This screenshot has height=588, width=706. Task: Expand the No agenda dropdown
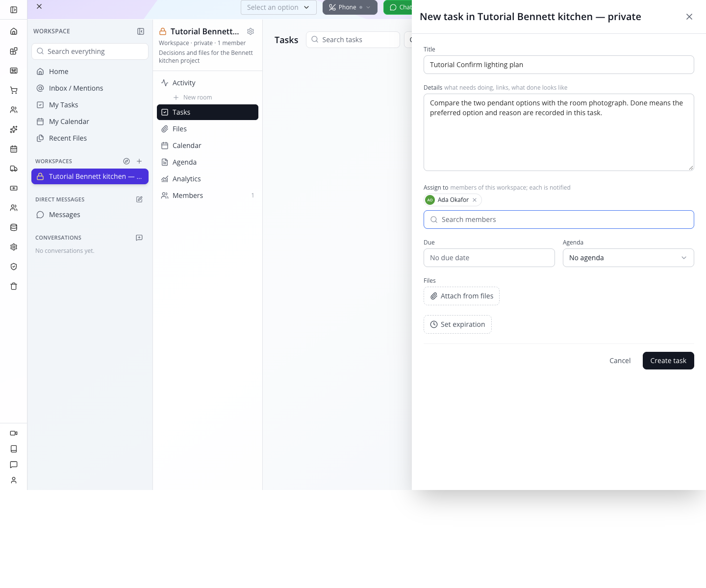(628, 258)
